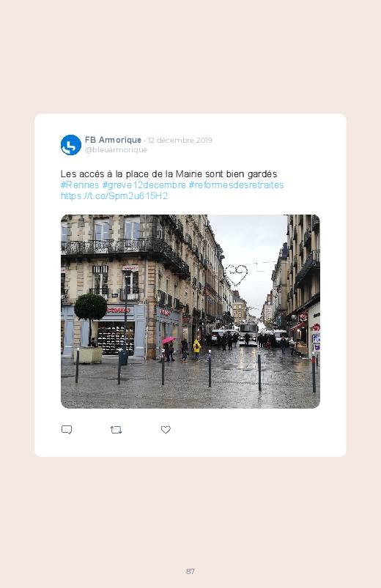
Task: Click the retweet arrows icon
Action: pos(116,430)
